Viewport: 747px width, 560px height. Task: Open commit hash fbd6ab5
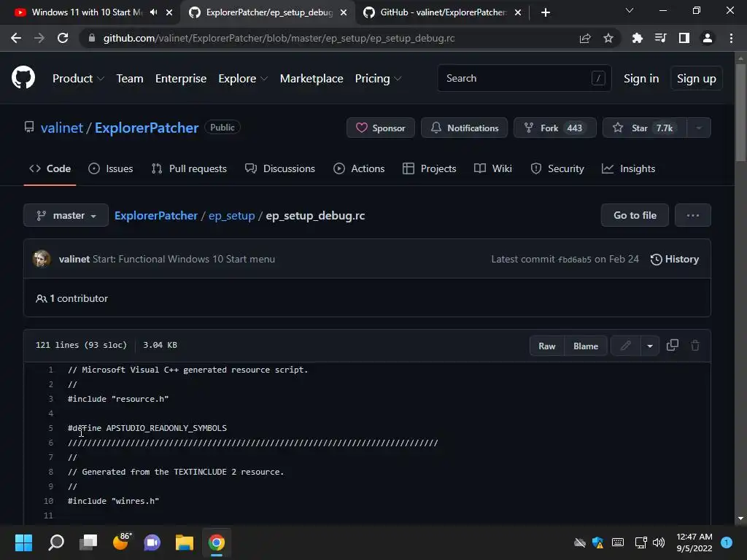[x=575, y=260]
